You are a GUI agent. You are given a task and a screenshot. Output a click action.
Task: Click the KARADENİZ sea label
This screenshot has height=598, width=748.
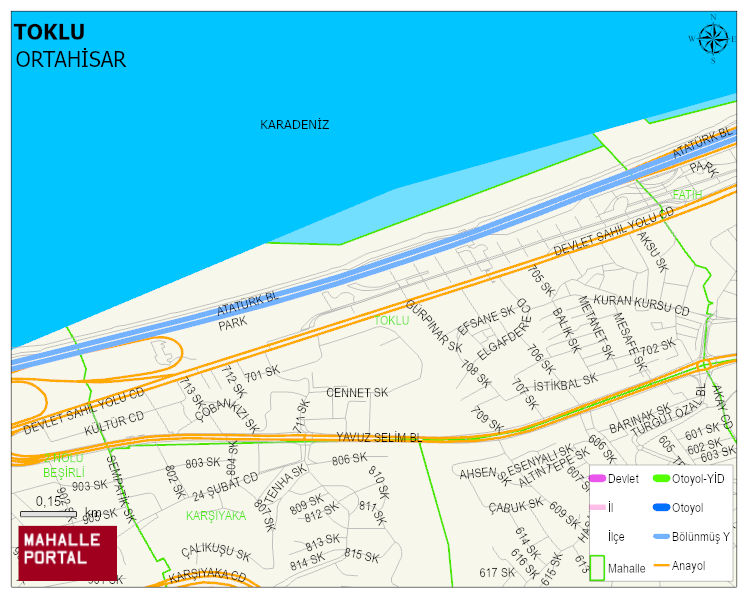point(295,125)
